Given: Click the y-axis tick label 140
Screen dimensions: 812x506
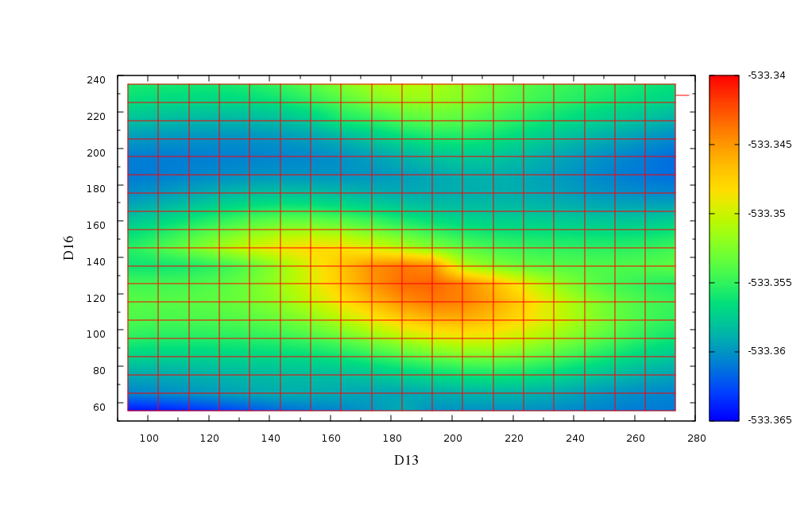Looking at the screenshot, I should point(96,261).
